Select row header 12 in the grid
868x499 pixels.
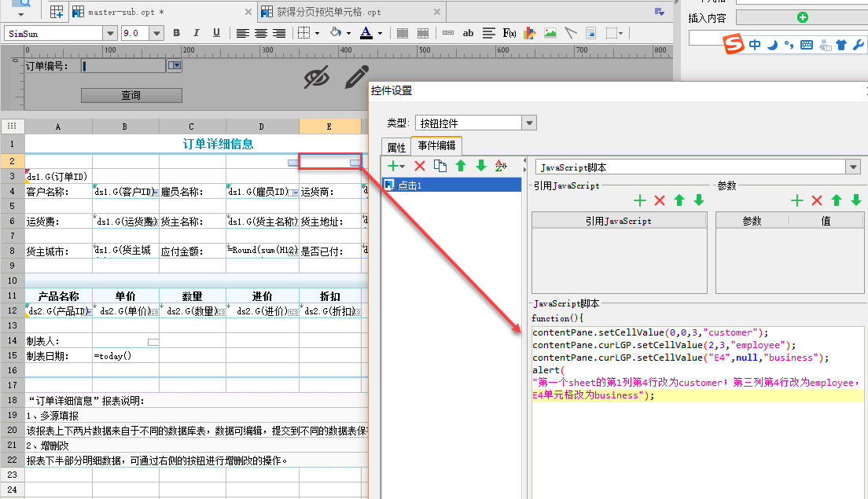(12, 311)
